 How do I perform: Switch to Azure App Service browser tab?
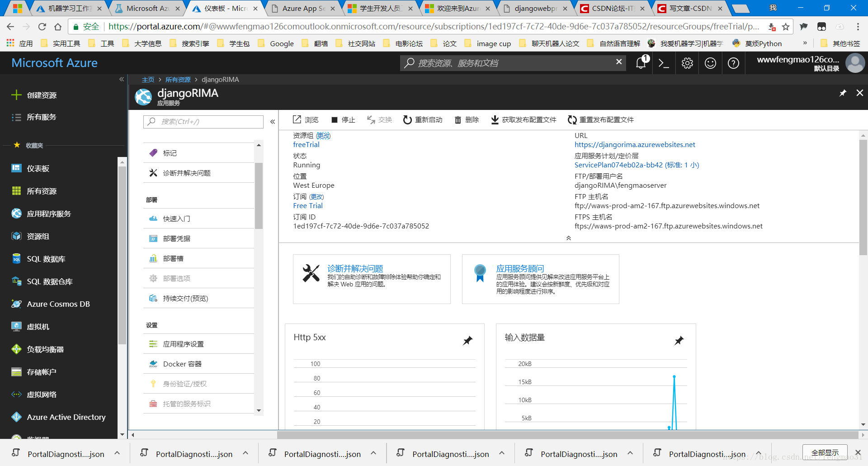click(x=304, y=9)
